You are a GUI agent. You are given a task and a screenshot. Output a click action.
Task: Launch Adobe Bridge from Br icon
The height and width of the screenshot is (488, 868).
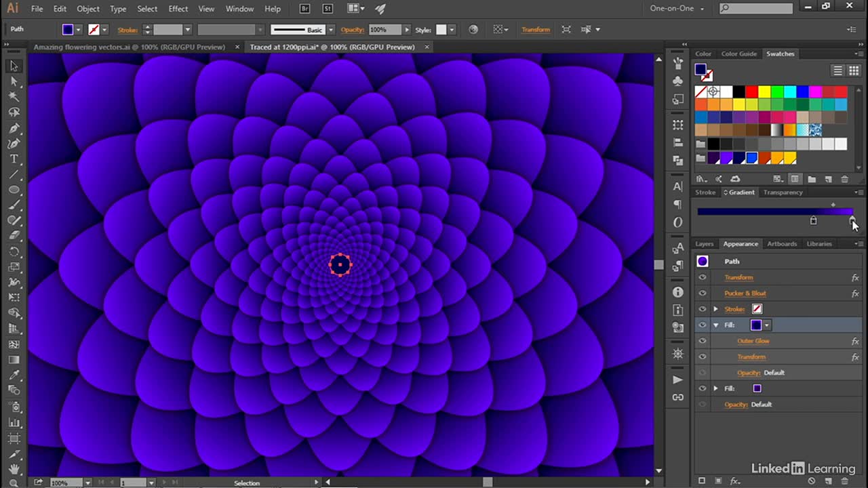(307, 9)
